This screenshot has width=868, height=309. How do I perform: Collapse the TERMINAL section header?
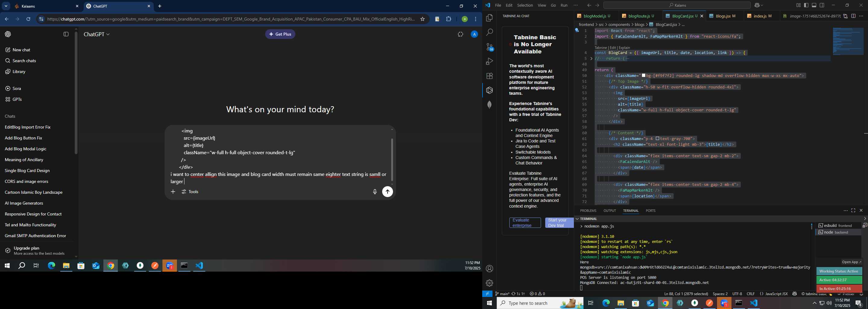(588, 218)
